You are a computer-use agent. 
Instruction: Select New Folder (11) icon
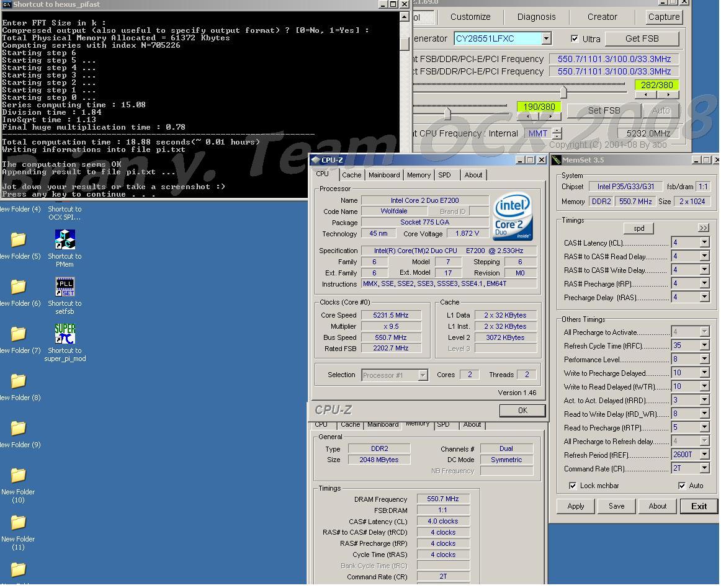coord(19,522)
